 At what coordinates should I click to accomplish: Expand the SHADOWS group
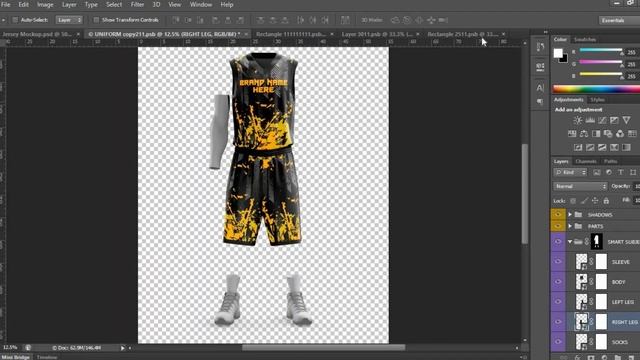click(570, 214)
